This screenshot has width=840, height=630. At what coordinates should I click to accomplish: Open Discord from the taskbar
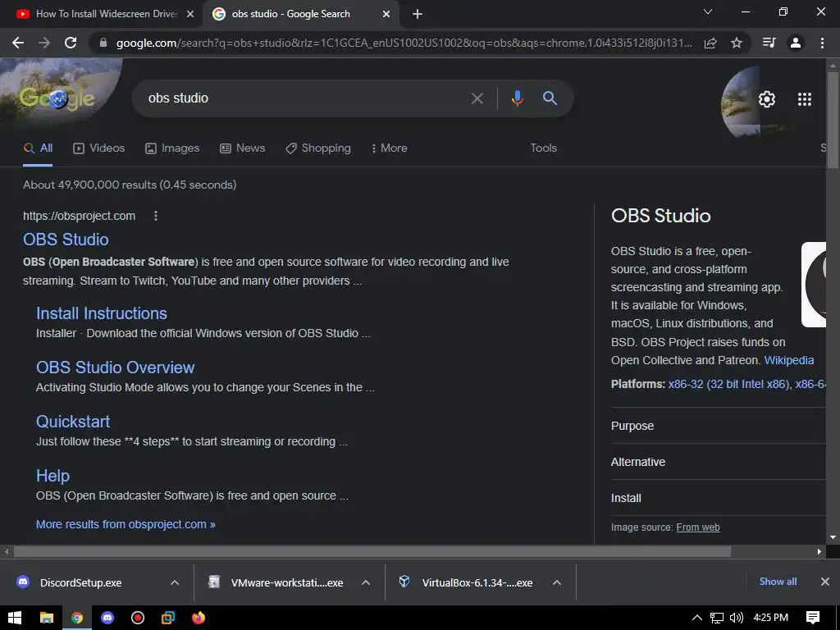(107, 618)
